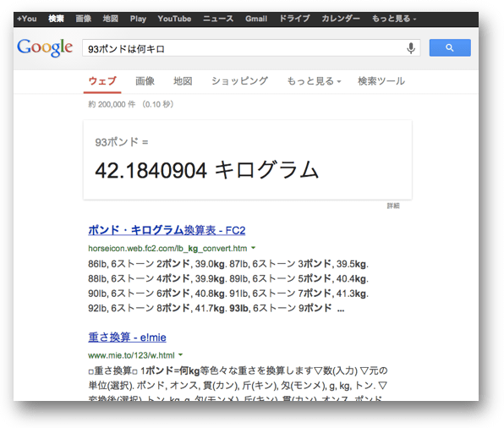Image resolution: width=504 pixels, height=428 pixels.
Task: Open the ポンド・キログラム換算表 - FC2 result
Action: coord(167,230)
